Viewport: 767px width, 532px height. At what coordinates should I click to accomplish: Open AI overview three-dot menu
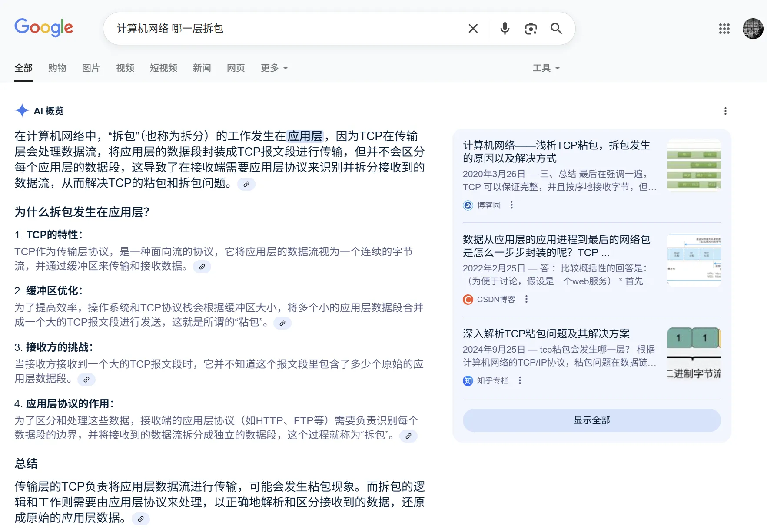pos(725,111)
